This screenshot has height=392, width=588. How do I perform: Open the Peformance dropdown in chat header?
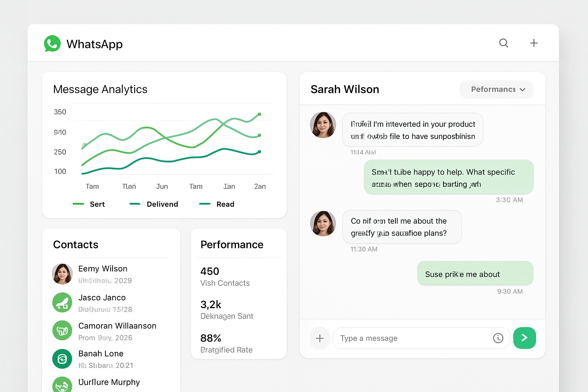pos(497,89)
